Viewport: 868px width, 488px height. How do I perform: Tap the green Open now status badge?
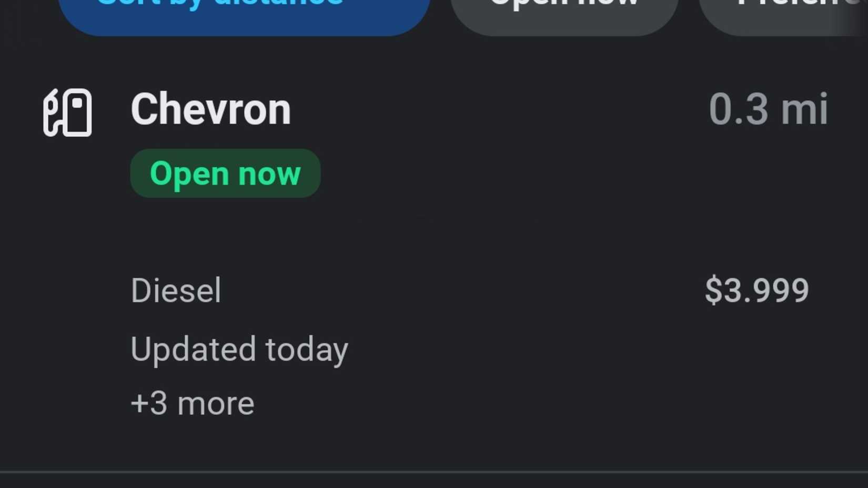coord(225,173)
